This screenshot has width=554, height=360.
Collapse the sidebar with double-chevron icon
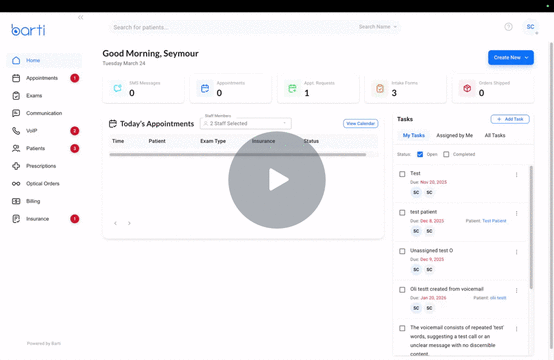pos(81,17)
